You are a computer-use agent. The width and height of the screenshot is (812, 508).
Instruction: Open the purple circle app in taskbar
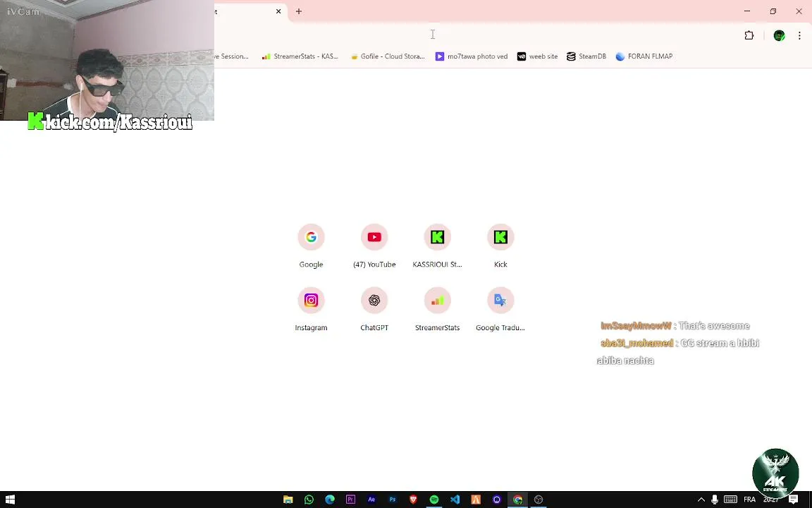[497, 500]
